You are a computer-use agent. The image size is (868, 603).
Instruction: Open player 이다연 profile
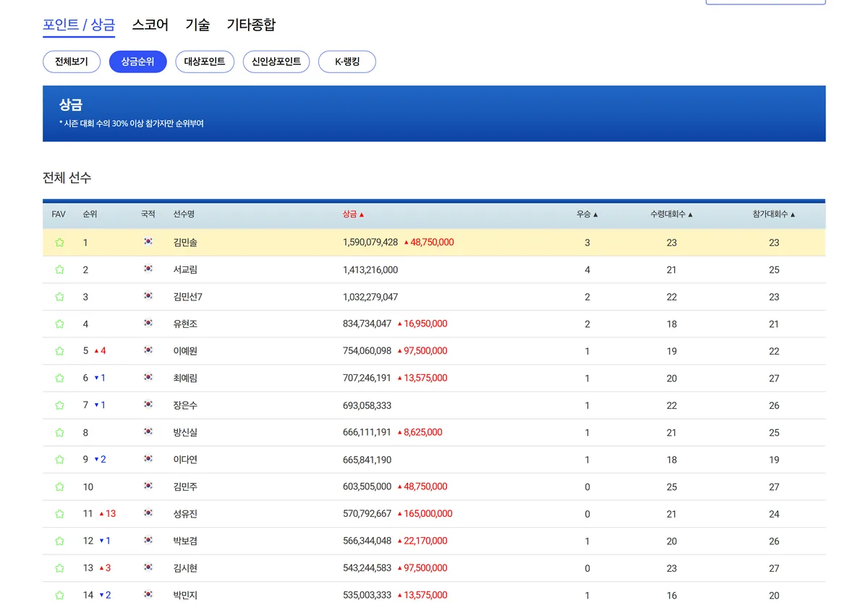(185, 460)
